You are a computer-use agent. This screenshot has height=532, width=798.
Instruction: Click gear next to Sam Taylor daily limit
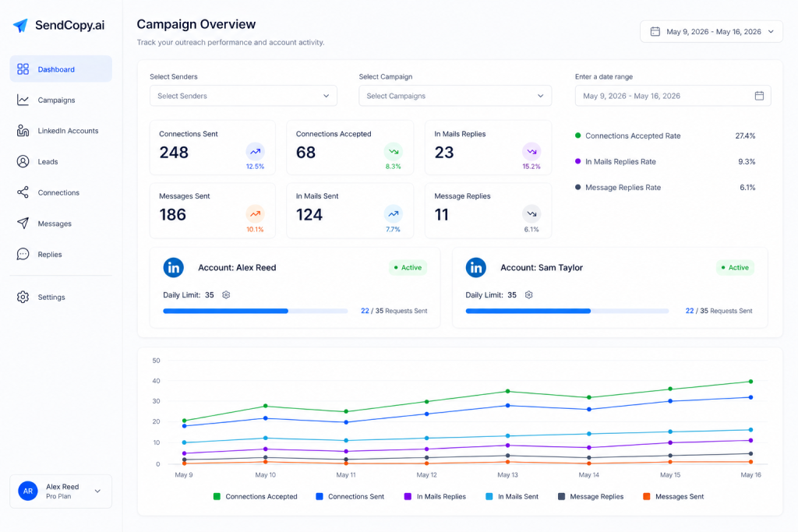coord(529,295)
